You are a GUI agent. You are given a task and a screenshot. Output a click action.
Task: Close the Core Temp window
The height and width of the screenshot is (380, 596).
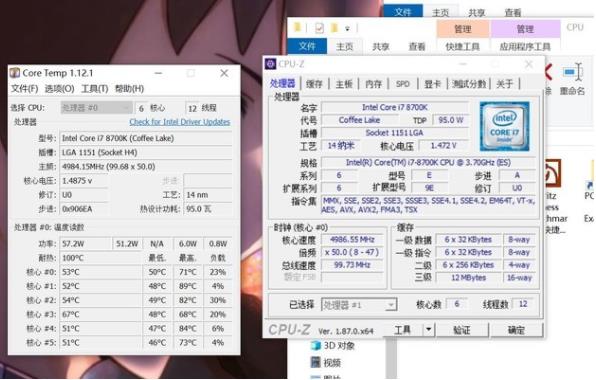(224, 73)
